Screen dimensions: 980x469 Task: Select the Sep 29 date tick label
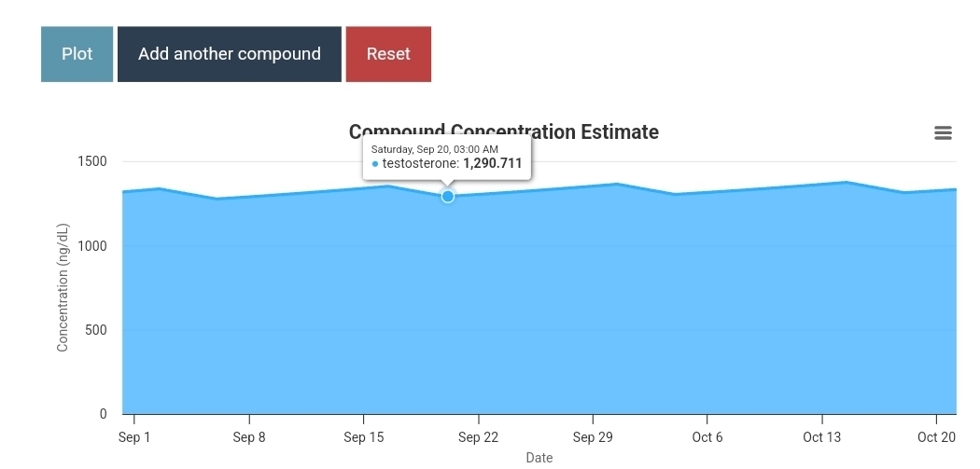593,437
